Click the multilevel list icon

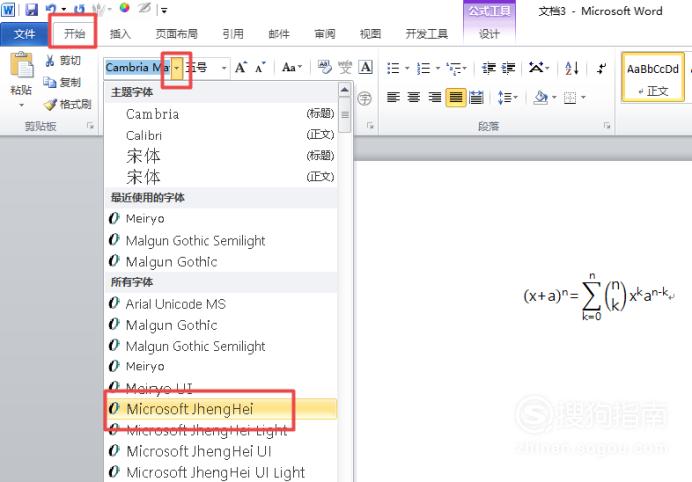click(x=454, y=68)
